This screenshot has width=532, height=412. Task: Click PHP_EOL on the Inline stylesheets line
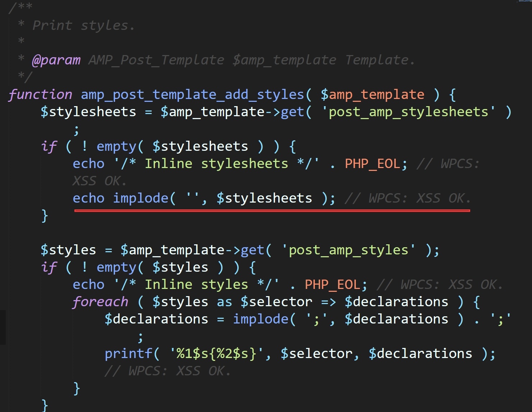pos(372,164)
